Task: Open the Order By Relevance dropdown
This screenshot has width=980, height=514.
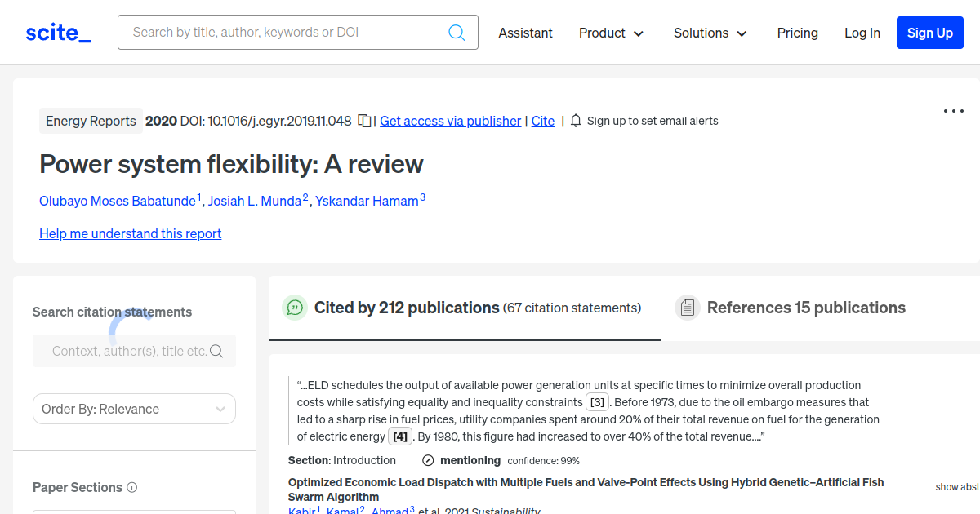Action: pyautogui.click(x=134, y=408)
